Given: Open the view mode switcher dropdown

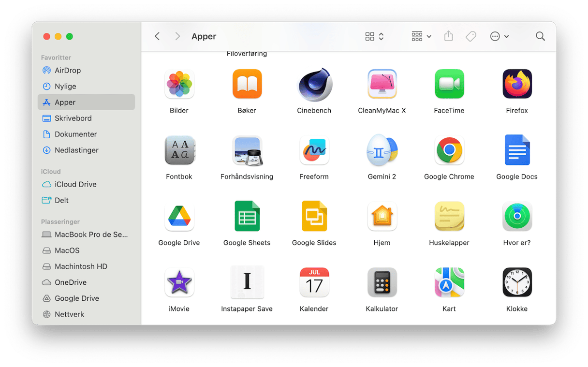Looking at the screenshot, I should click(375, 36).
